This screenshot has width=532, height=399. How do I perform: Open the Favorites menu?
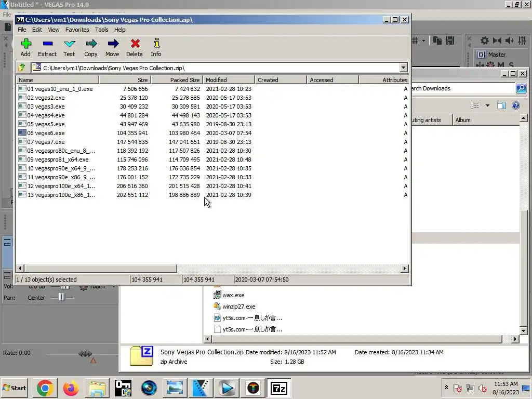[77, 30]
